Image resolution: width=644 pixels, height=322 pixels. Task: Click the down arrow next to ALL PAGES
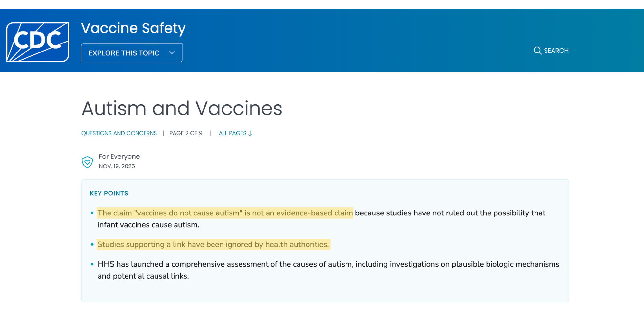pyautogui.click(x=251, y=133)
